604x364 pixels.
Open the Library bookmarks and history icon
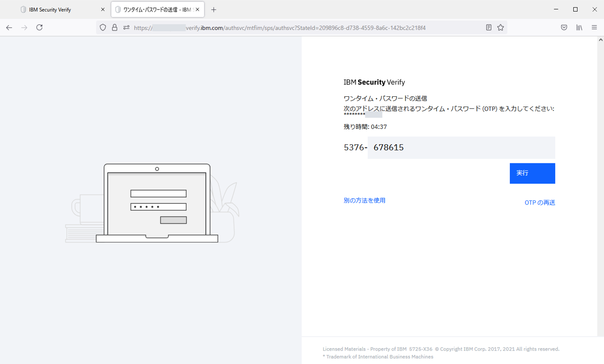tap(579, 27)
